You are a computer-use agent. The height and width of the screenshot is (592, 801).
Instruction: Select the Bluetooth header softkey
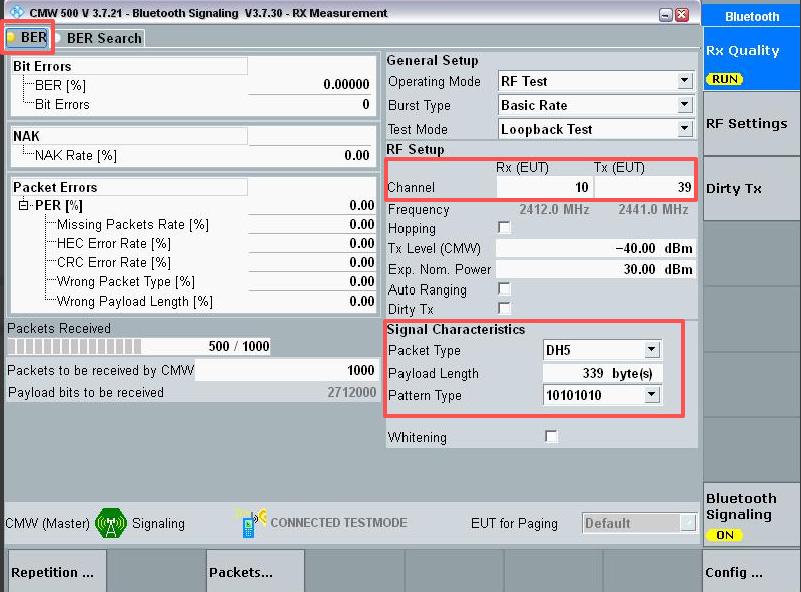pyautogui.click(x=751, y=16)
